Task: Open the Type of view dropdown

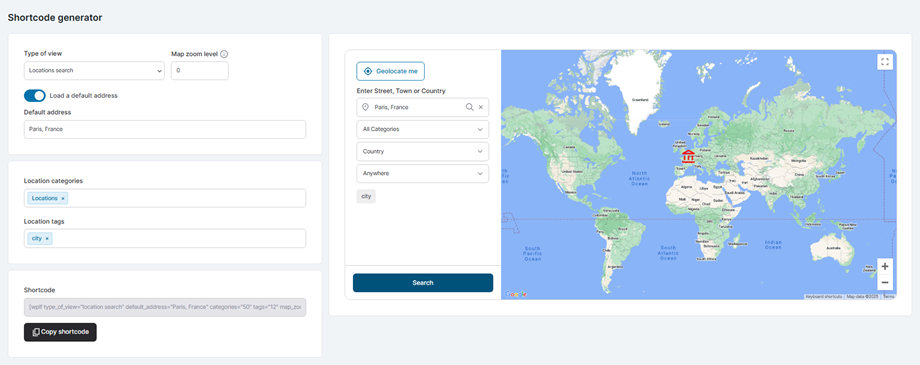Action: click(94, 70)
